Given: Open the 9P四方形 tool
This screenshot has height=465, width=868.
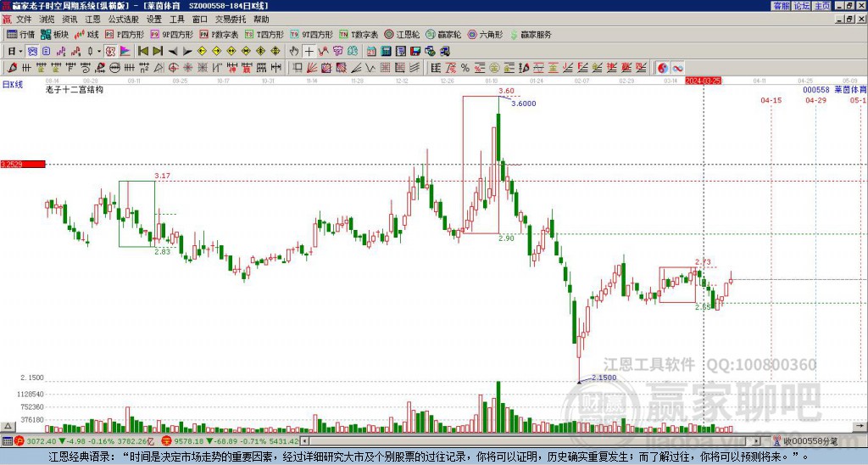Looking at the screenshot, I should 171,34.
